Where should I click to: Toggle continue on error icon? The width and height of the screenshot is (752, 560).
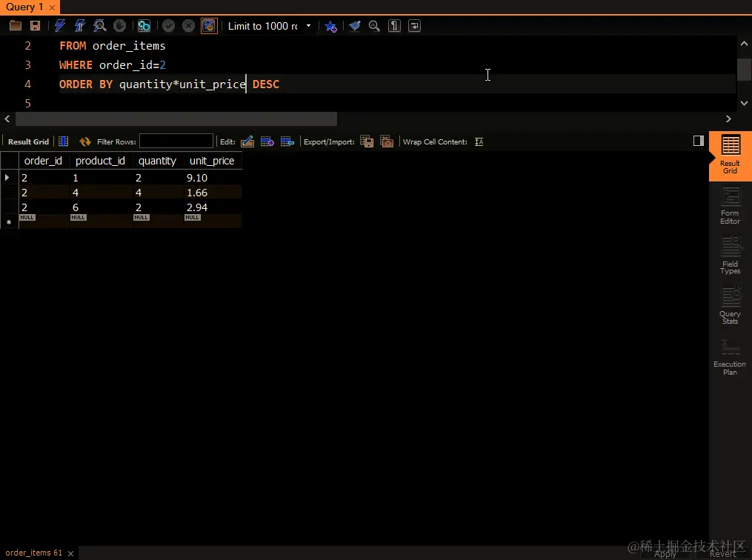144,26
